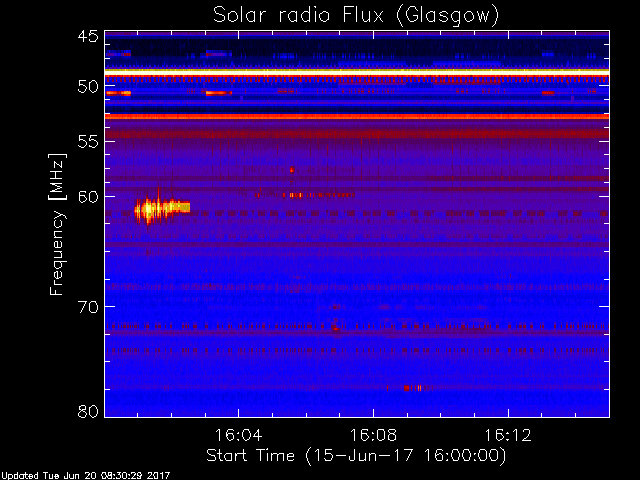Screen dimensions: 640x480
Task: Click the 60 frequency tick label
Action: (x=88, y=196)
